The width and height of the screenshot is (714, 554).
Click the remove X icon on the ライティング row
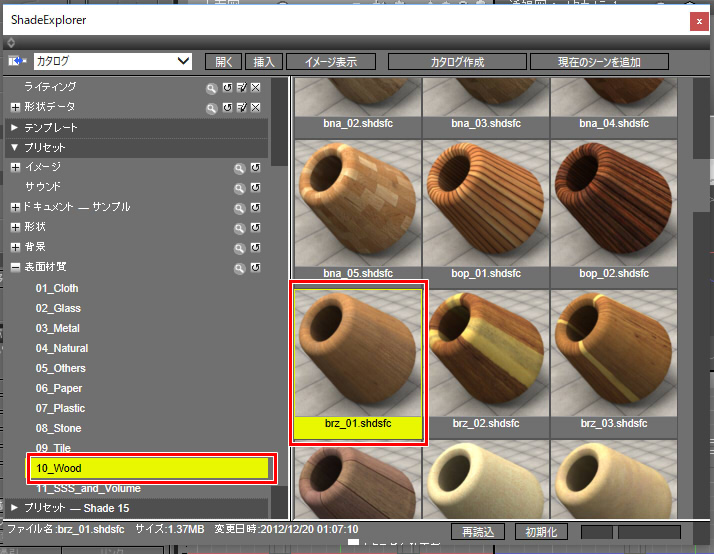(x=255, y=88)
